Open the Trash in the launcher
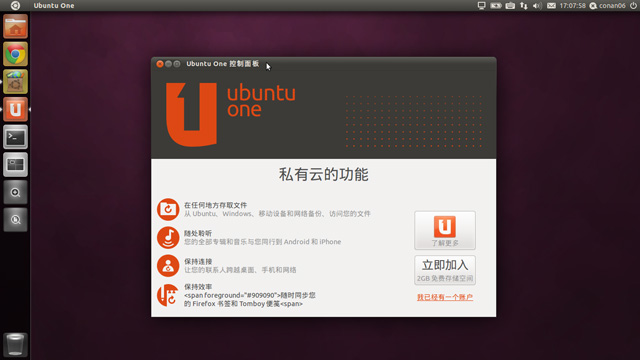Image resolution: width=640 pixels, height=360 pixels. coord(16,344)
